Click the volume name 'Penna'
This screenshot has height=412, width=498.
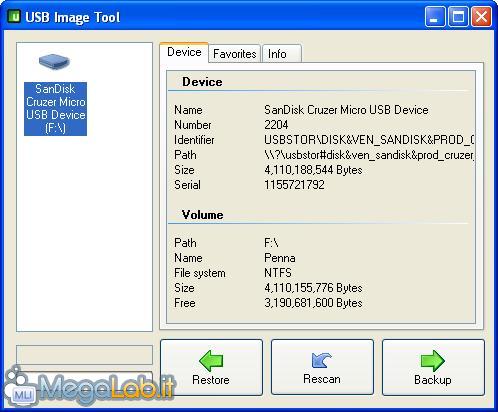coord(280,258)
